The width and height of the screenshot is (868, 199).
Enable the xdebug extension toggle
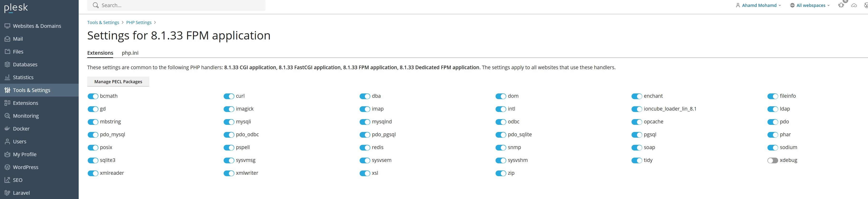pyautogui.click(x=772, y=160)
